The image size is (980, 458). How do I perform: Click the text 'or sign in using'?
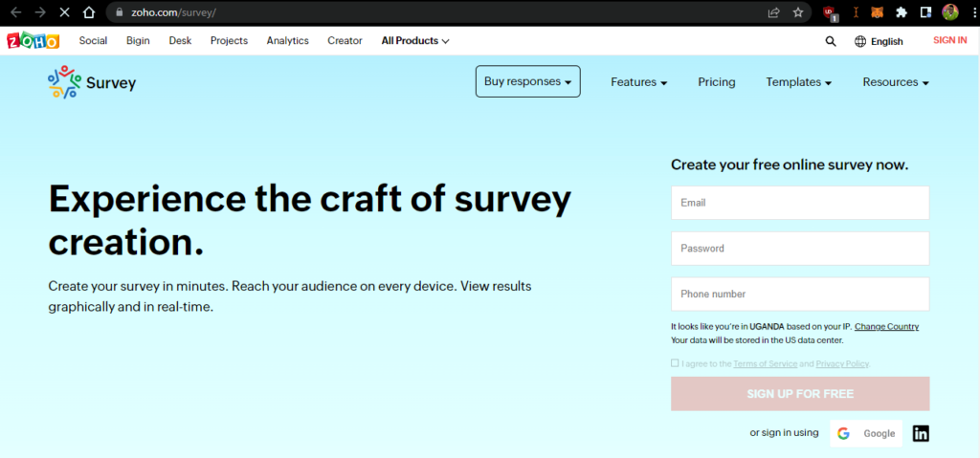pos(785,432)
